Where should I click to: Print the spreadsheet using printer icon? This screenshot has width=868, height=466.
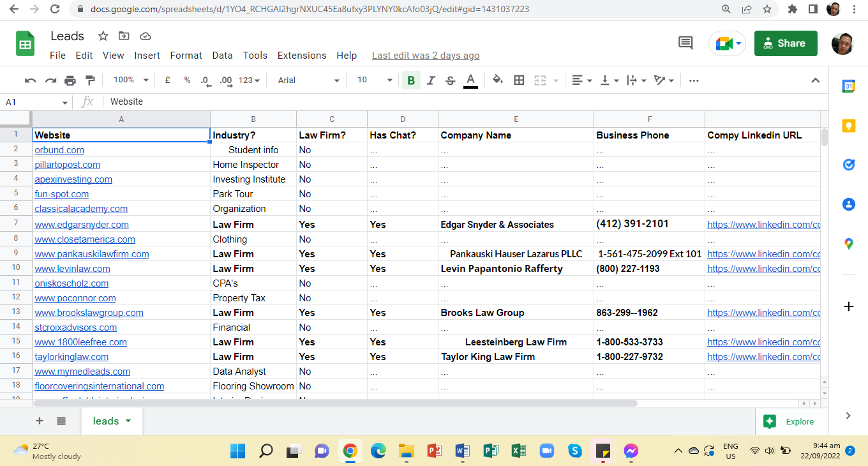tap(70, 80)
